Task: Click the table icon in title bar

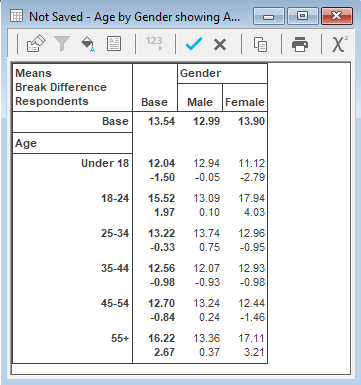Action: 17,16
